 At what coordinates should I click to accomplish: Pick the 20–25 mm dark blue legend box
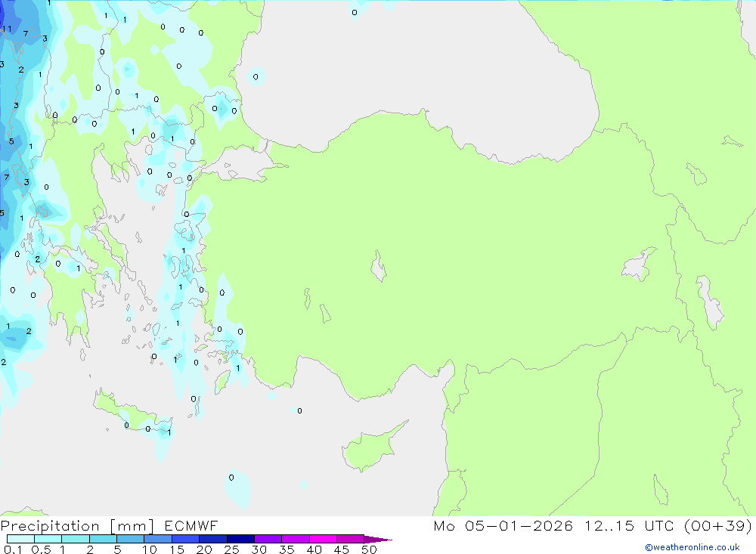point(213,539)
